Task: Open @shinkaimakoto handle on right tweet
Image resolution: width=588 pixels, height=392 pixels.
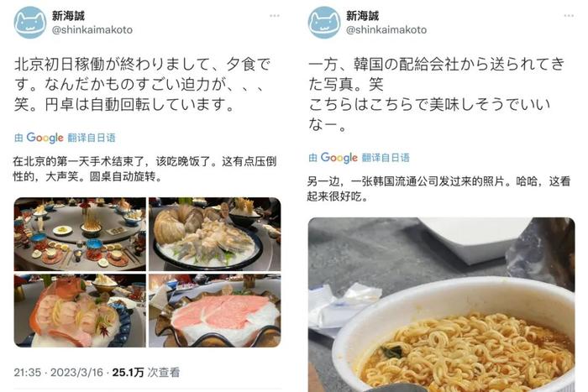Action: [386, 30]
